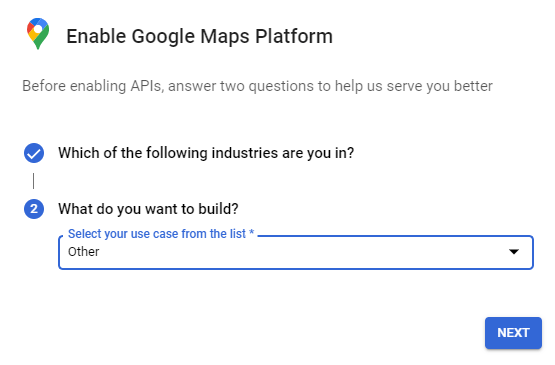Screen dimensions: 555x365
Task: Click the dropdown caret arrow icon
Action: pyautogui.click(x=514, y=252)
